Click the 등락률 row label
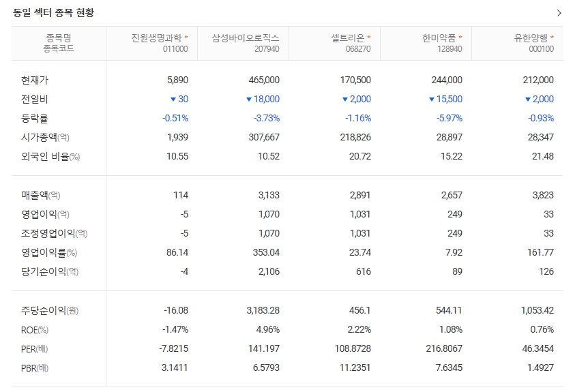This screenshot has height=392, width=575. click(x=35, y=119)
